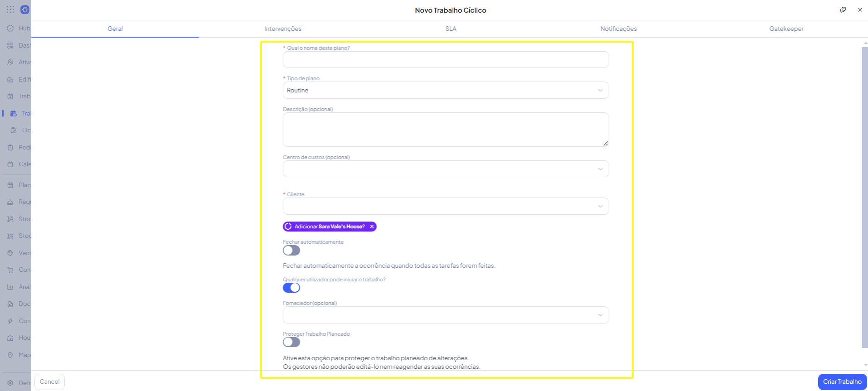Open the Pedidos clipboard sidebar icon

click(x=10, y=147)
